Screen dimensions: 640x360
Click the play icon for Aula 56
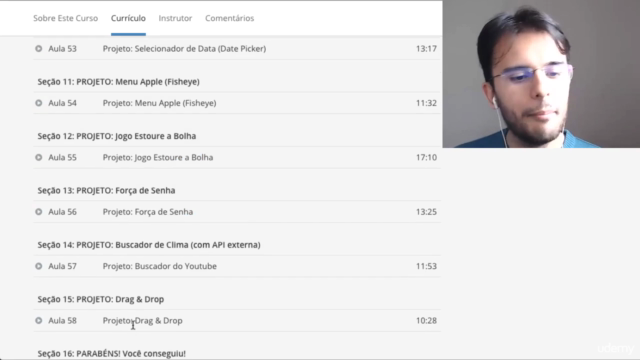click(x=38, y=212)
